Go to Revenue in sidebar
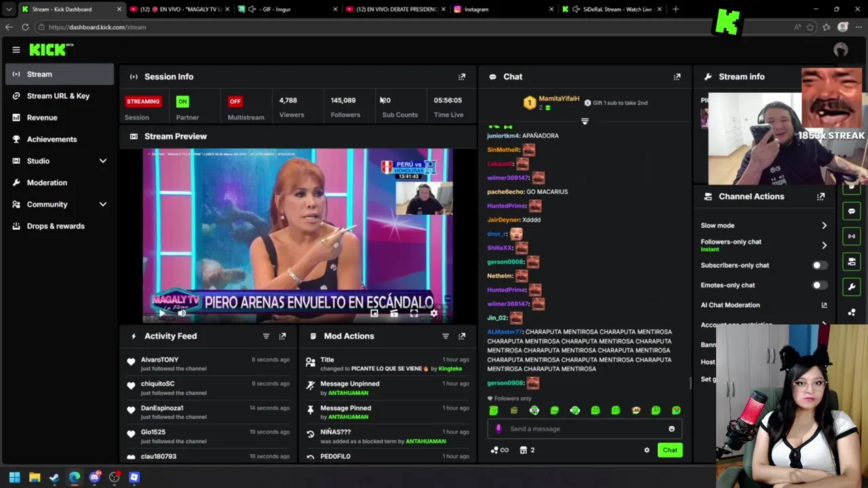Viewport: 868px width, 488px height. click(60, 118)
